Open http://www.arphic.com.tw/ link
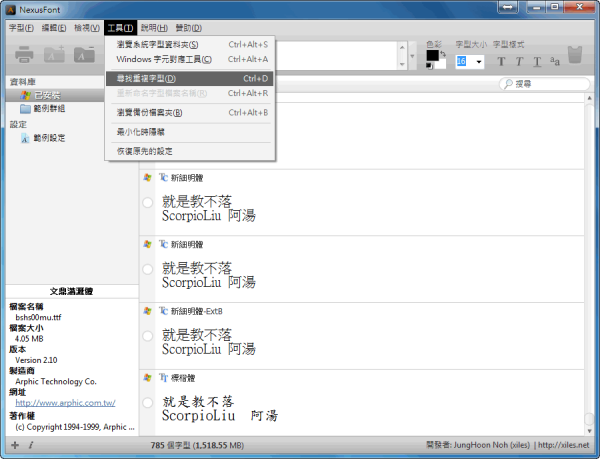600x459 pixels. point(65,403)
